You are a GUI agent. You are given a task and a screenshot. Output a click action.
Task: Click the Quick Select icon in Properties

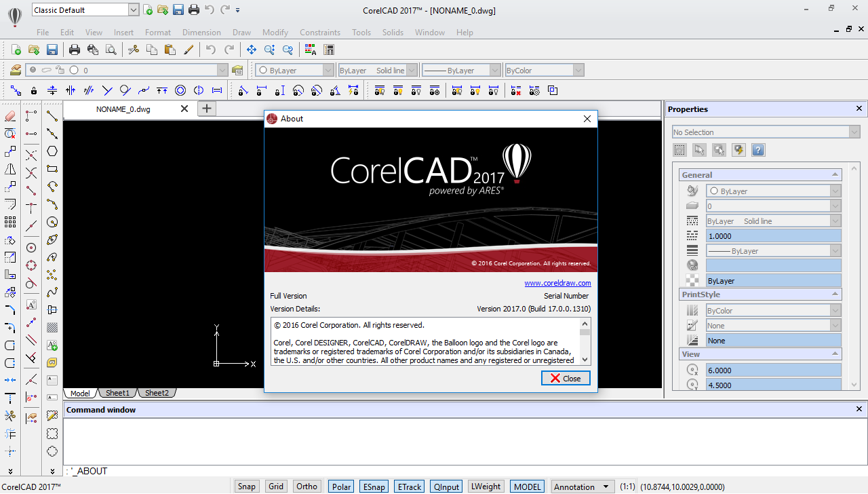[738, 151]
